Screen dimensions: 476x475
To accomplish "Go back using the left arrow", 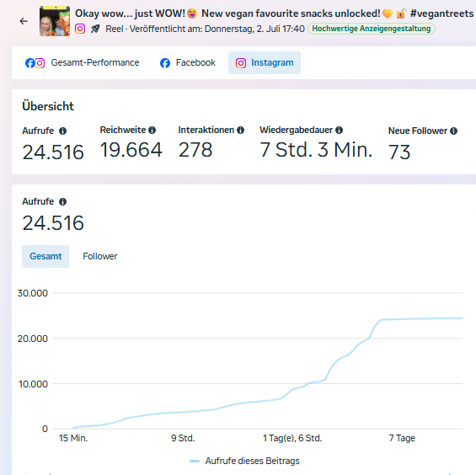I will tap(24, 21).
